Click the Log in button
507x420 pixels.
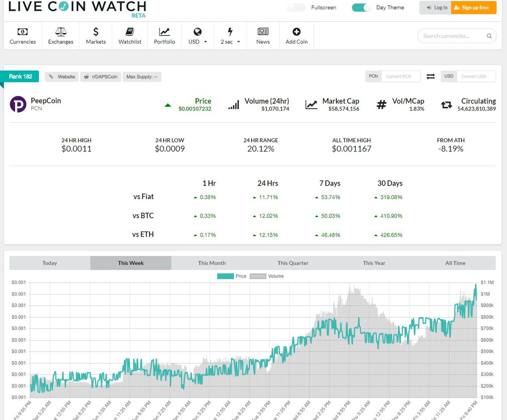[435, 8]
